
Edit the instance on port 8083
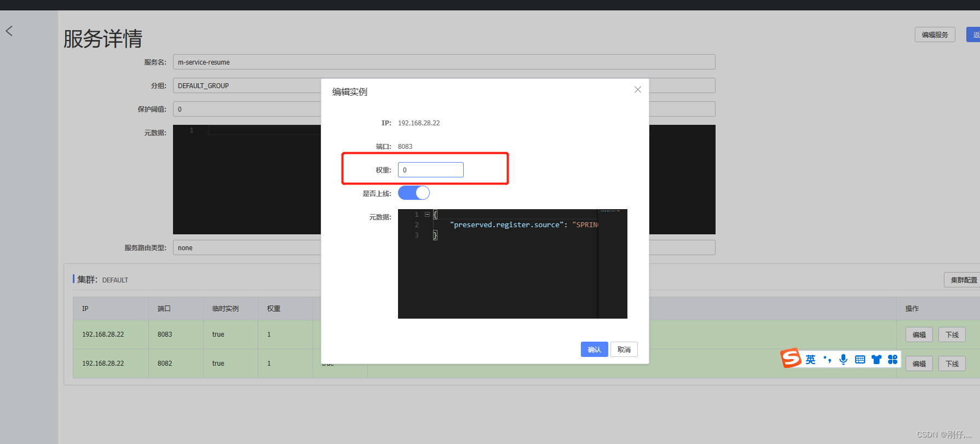click(x=919, y=335)
